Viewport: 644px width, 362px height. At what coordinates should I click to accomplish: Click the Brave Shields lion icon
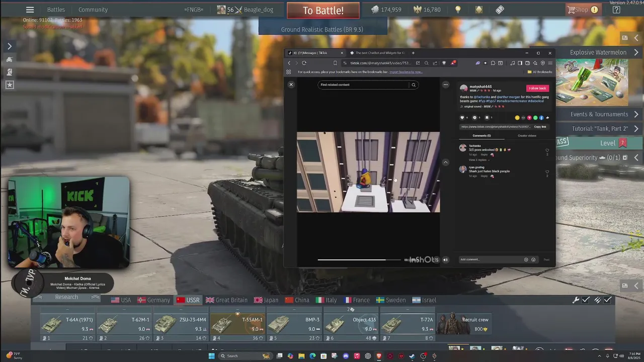pyautogui.click(x=444, y=63)
